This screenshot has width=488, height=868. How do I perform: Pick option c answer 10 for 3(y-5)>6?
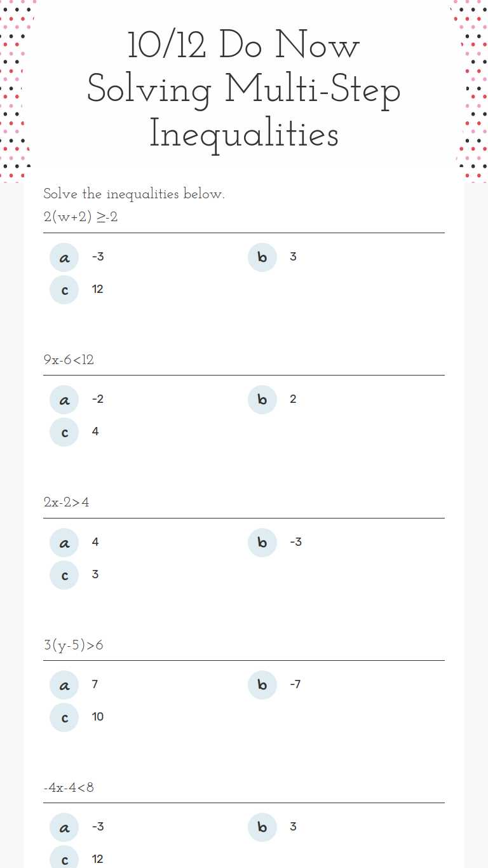pyautogui.click(x=64, y=717)
